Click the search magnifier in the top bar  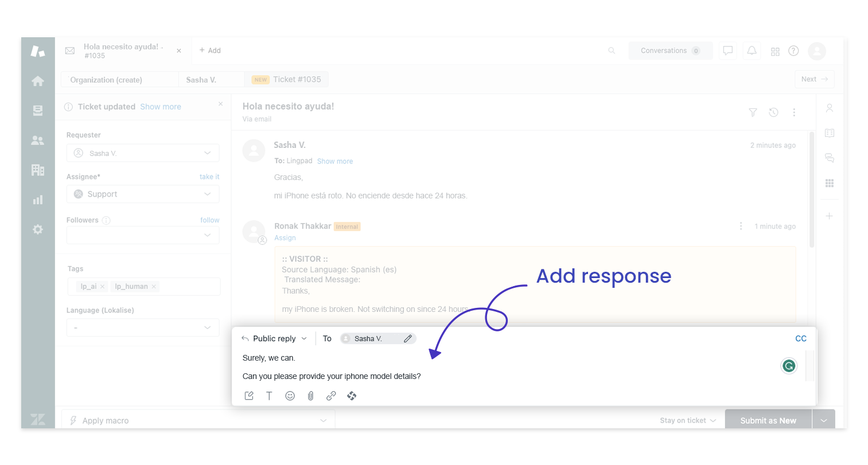click(612, 51)
